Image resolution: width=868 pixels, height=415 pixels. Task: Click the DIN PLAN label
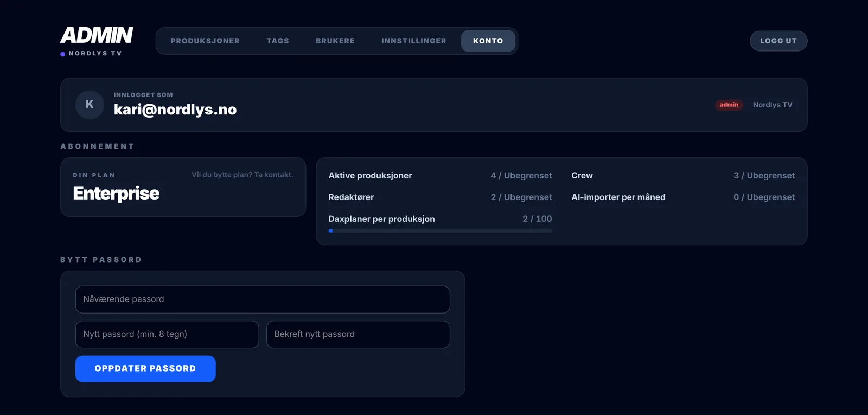pyautogui.click(x=94, y=175)
